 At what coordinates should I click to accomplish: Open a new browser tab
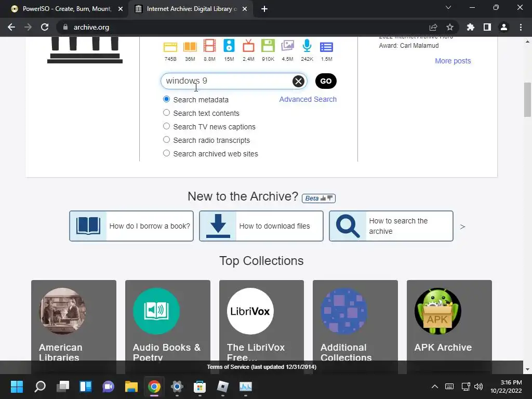[264, 9]
